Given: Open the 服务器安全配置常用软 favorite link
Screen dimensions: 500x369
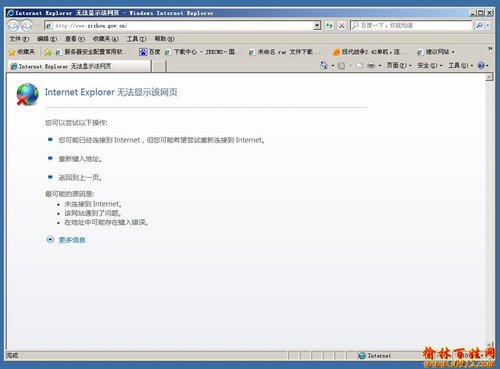Looking at the screenshot, I should 92,52.
